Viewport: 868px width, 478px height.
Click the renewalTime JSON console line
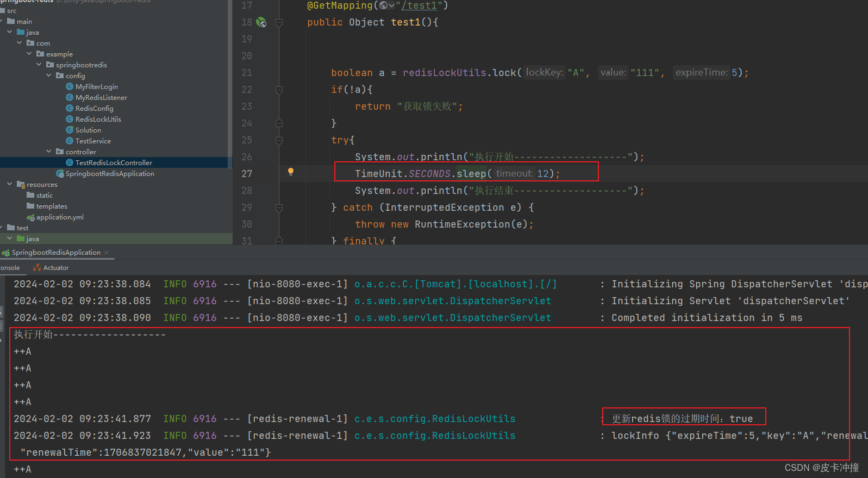tap(146, 452)
